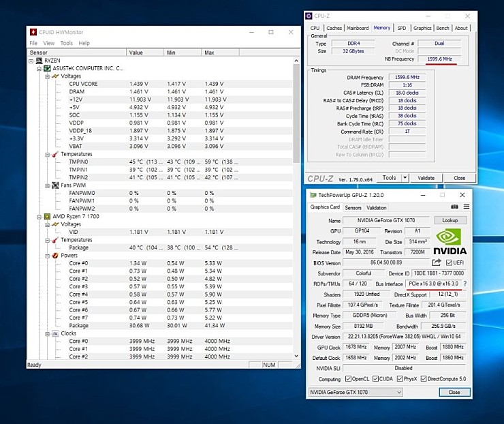Screen dimensions: 504x424
Task: Open the File menu in HWMonitor
Action: tap(33, 43)
